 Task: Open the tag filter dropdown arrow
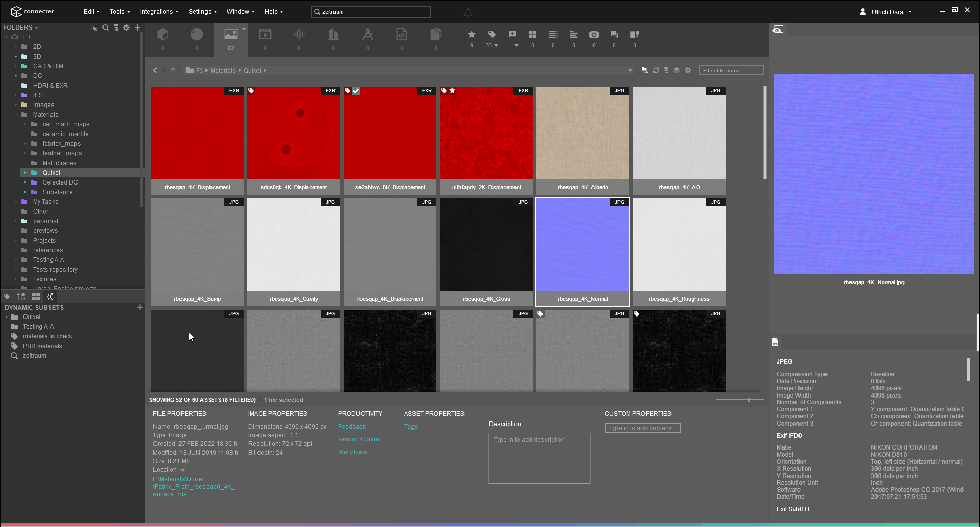[x=496, y=46]
